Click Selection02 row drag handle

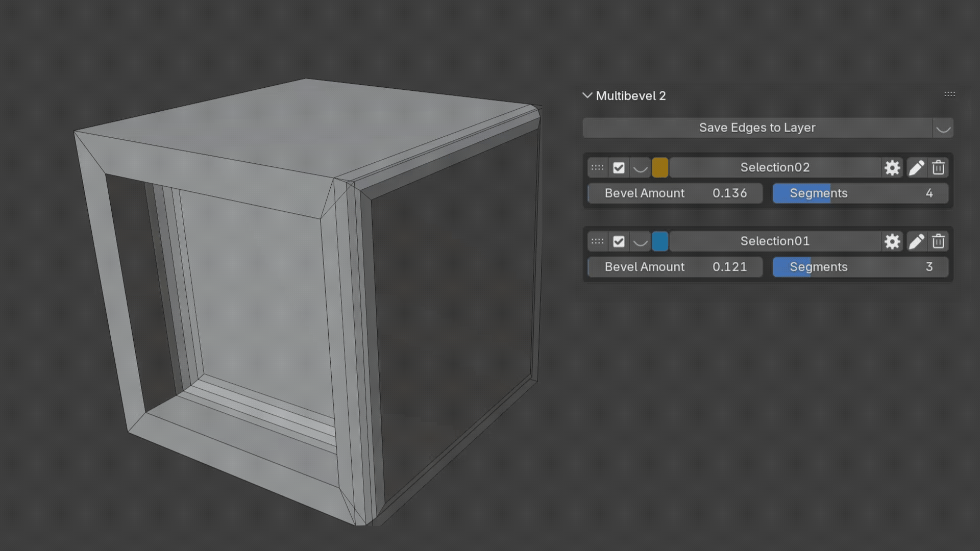pyautogui.click(x=597, y=167)
